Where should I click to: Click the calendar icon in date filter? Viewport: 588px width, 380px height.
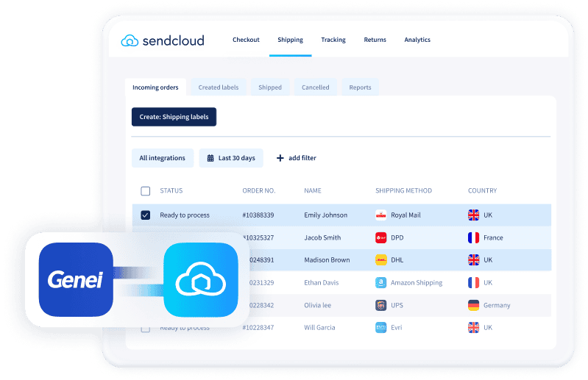210,158
